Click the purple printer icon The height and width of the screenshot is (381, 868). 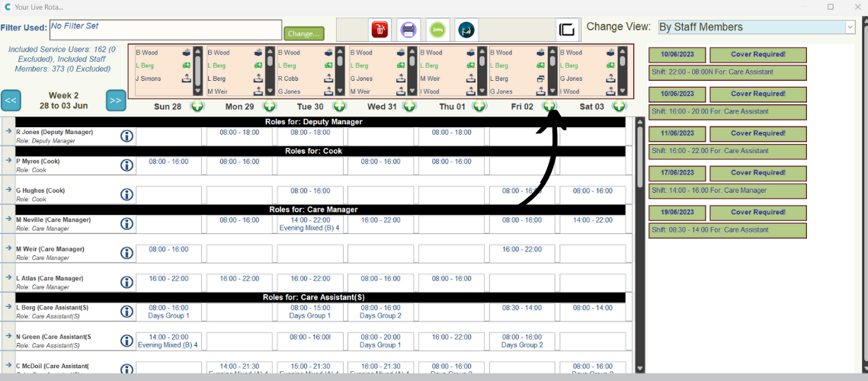(x=408, y=30)
